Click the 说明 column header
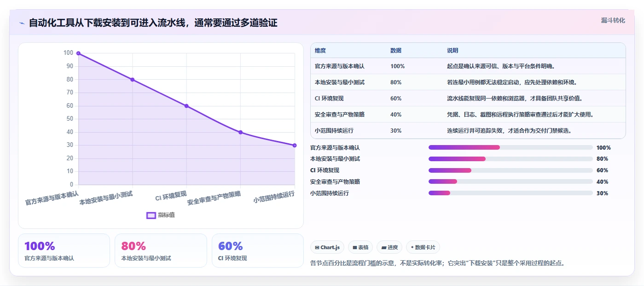 coord(452,51)
